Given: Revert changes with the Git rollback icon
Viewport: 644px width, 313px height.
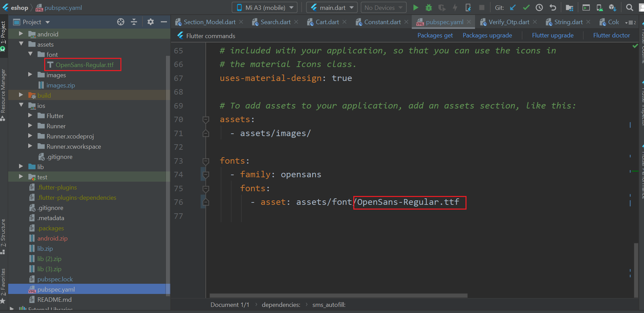Looking at the screenshot, I should [x=553, y=7].
